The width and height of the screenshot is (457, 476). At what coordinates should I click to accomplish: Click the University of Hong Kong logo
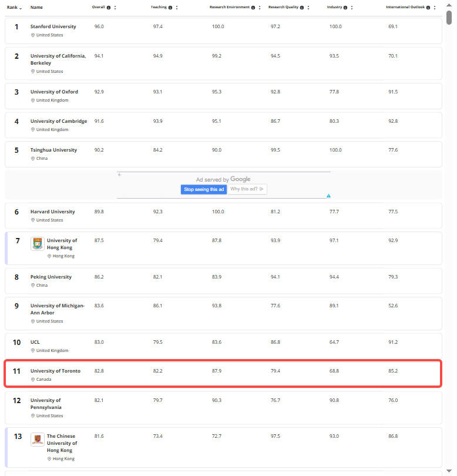pos(37,244)
